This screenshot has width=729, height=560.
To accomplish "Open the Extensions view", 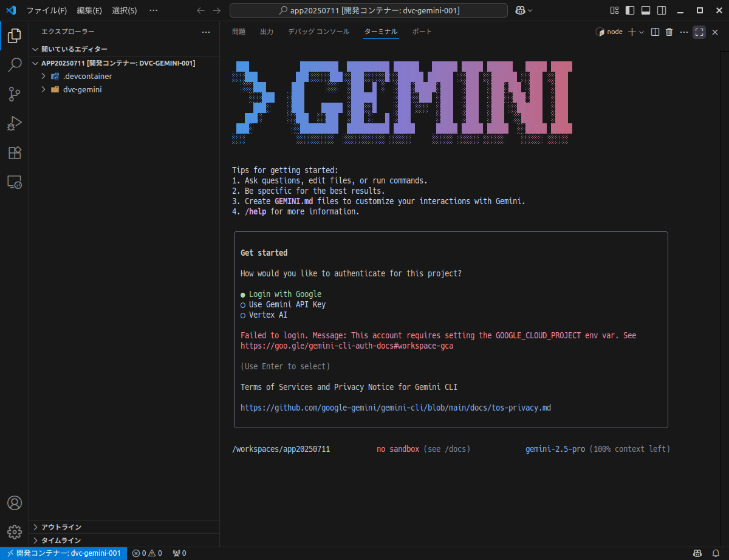I will point(15,152).
